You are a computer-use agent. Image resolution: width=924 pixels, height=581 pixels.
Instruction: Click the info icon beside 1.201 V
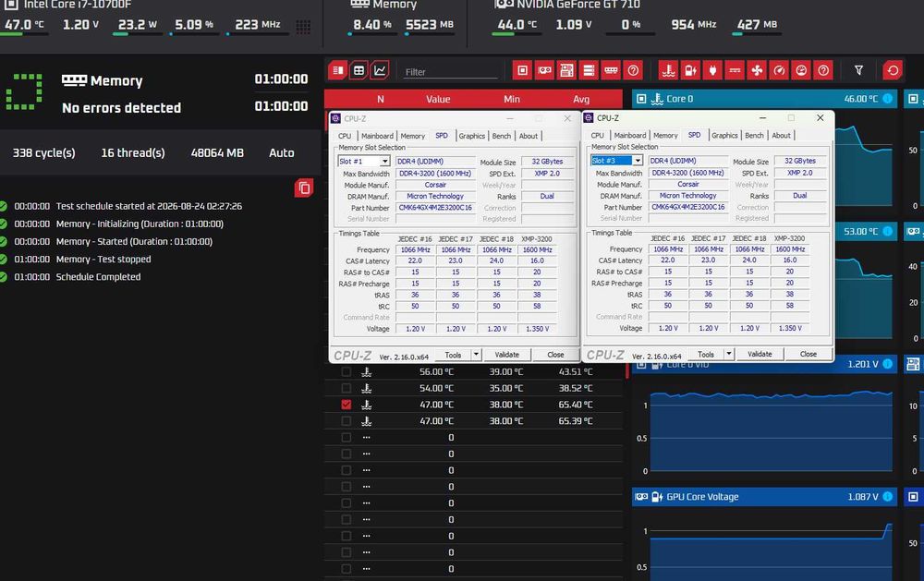(x=887, y=364)
